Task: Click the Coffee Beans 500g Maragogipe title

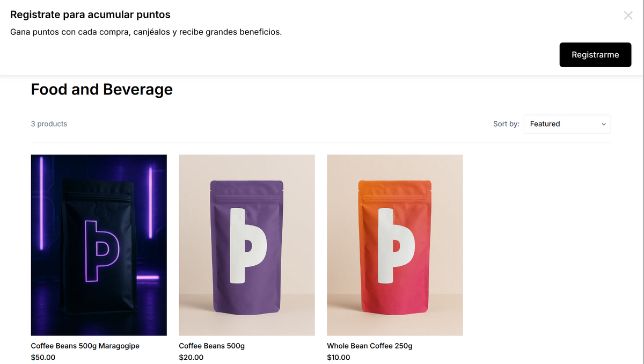Action: (x=85, y=346)
